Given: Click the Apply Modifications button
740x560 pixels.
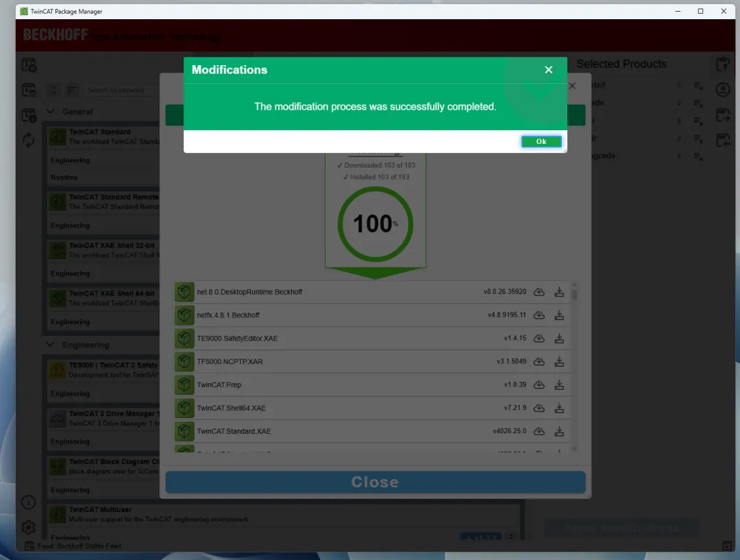Looking at the screenshot, I should (x=621, y=528).
